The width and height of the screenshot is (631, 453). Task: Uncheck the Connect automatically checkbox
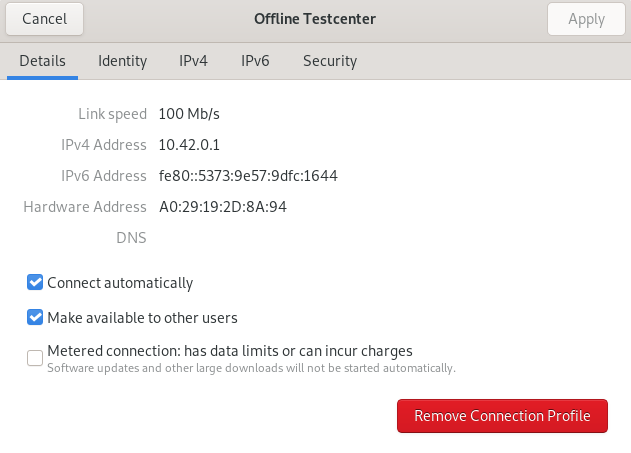tap(36, 283)
